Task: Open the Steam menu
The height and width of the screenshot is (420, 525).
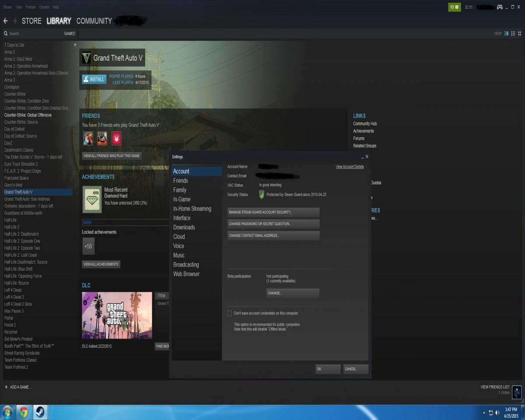Action: pos(7,7)
